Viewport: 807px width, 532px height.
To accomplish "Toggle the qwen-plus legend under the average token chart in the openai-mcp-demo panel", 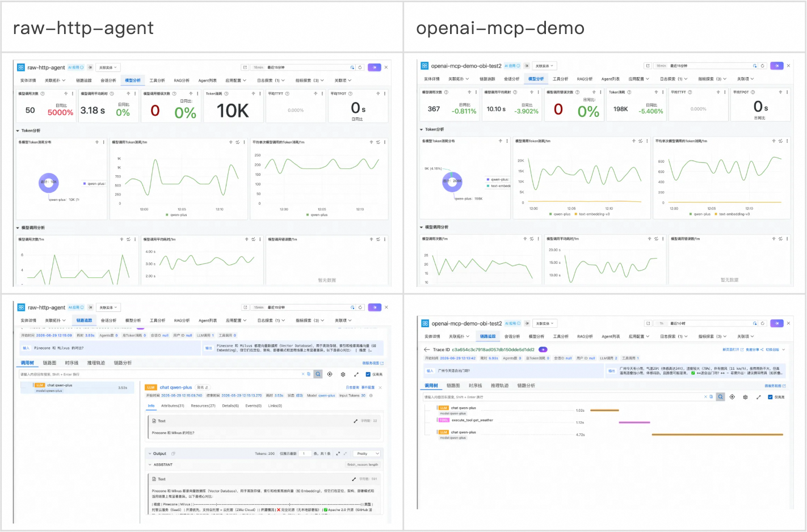I will tap(700, 214).
